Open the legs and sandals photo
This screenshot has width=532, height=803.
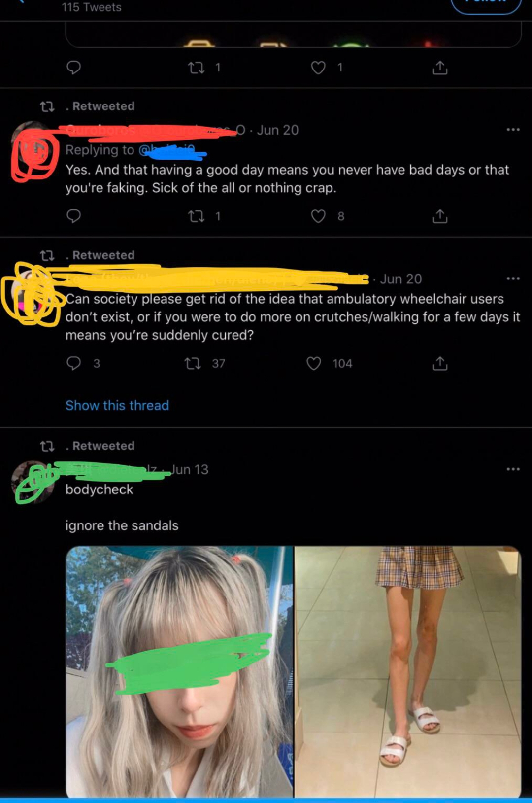click(408, 671)
